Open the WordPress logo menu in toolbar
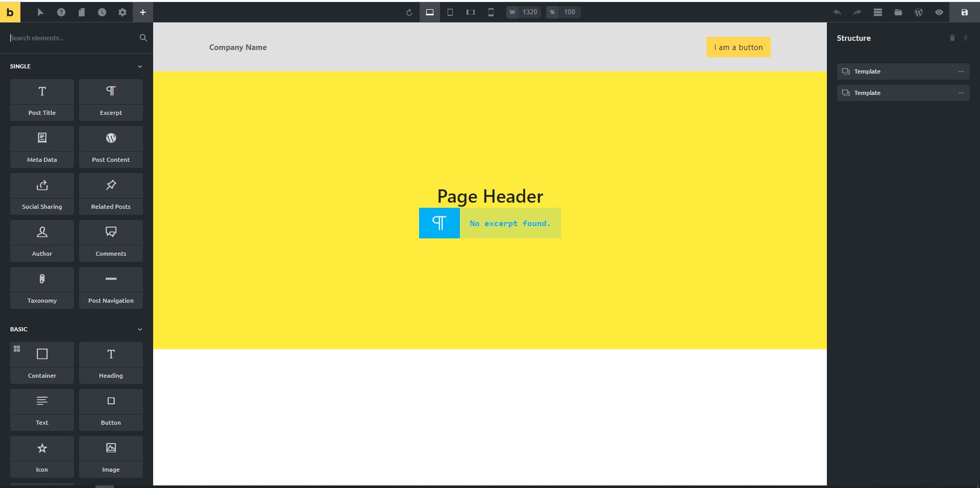The width and height of the screenshot is (980, 488). tap(919, 12)
